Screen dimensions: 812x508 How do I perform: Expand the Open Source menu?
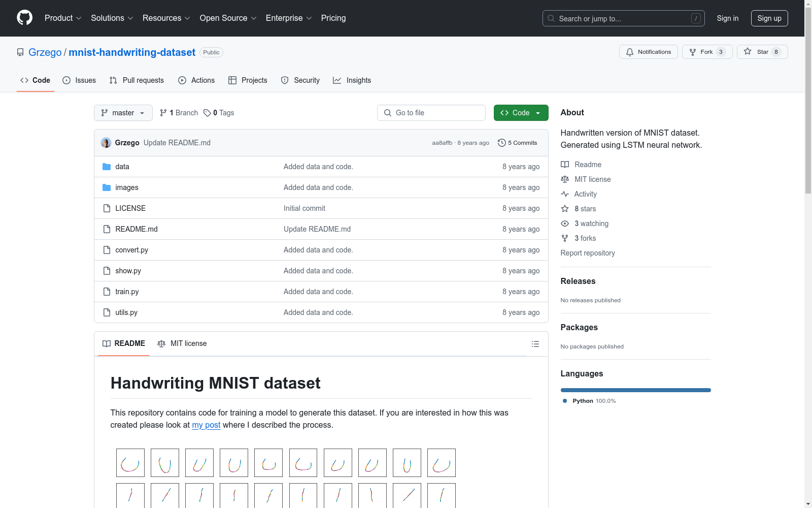pos(228,18)
